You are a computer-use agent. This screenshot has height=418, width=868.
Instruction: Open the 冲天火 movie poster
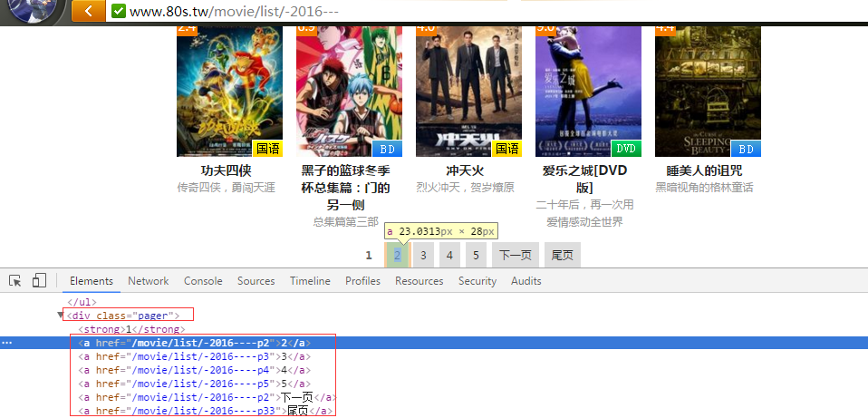coord(468,91)
